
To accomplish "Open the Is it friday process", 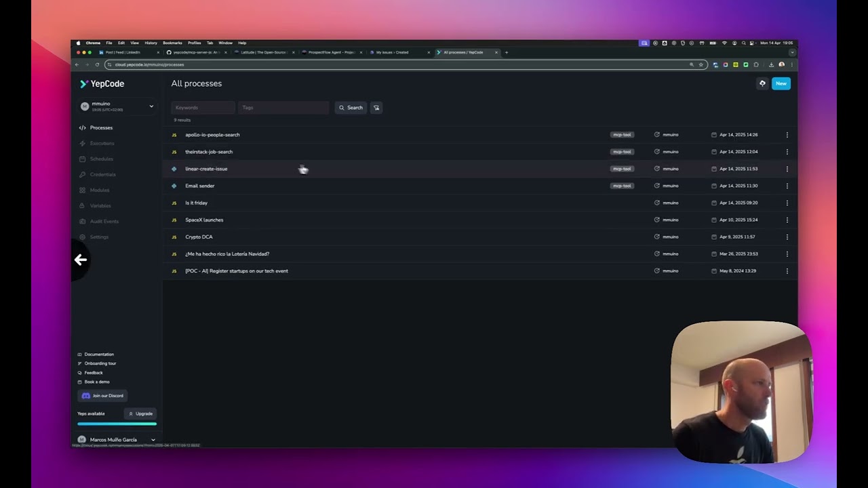I will 197,203.
